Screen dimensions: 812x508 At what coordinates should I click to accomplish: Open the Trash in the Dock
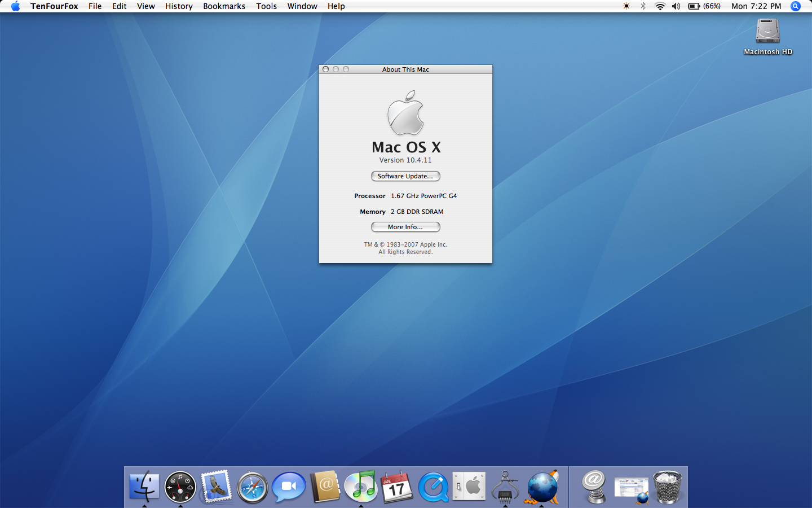tap(667, 487)
